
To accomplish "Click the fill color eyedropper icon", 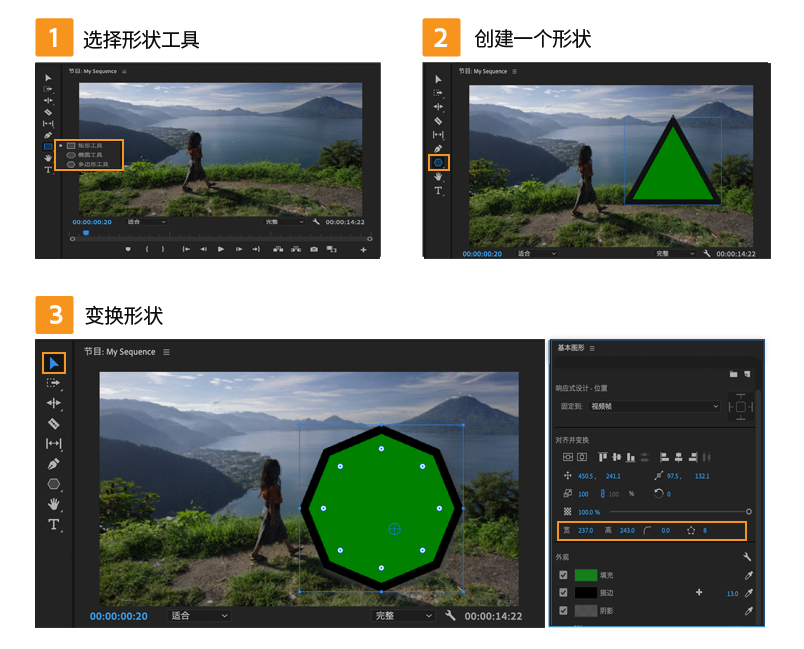I will coord(748,575).
